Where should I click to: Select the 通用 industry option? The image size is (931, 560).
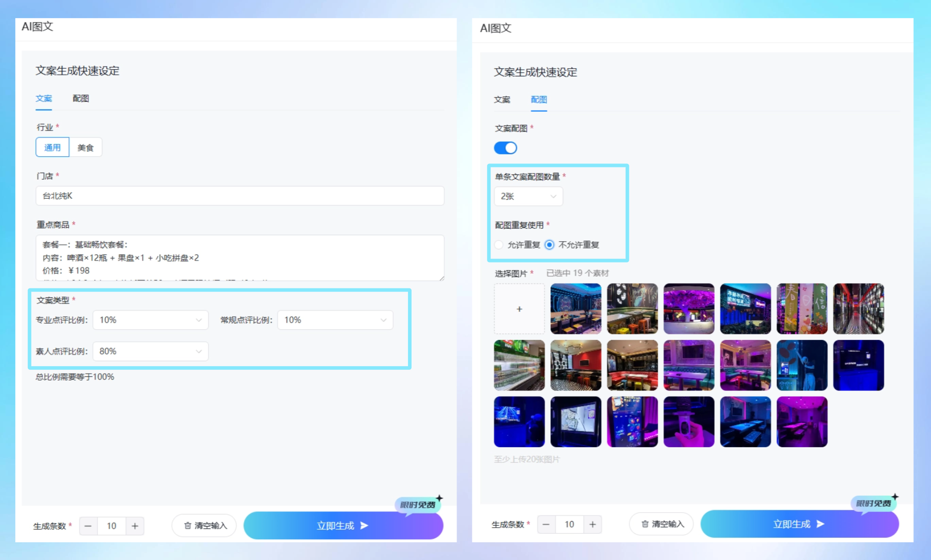(x=52, y=148)
